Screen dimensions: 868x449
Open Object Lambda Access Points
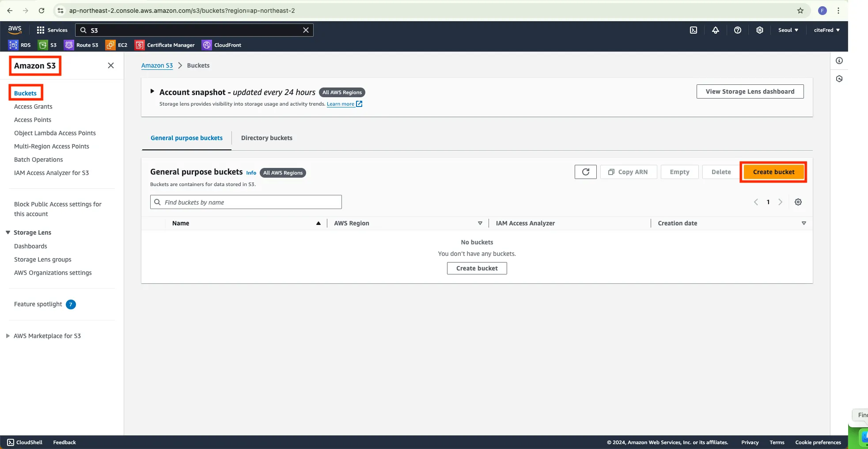point(55,133)
